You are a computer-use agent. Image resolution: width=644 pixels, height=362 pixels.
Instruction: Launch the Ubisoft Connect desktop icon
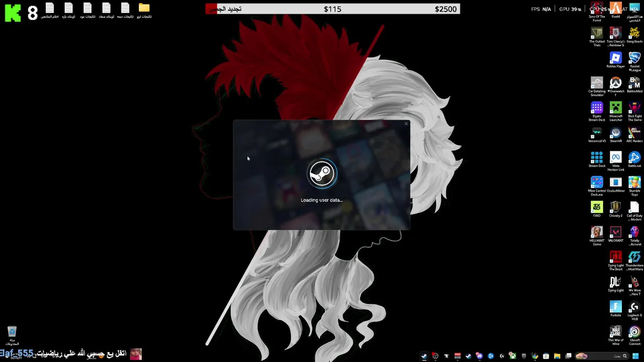tap(634, 335)
